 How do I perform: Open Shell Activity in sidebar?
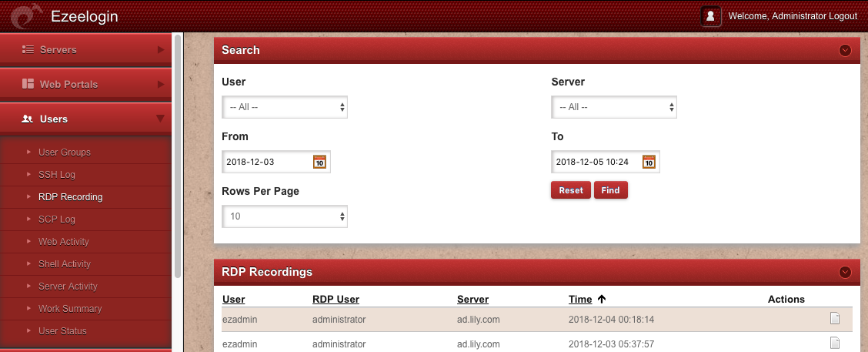(x=65, y=264)
